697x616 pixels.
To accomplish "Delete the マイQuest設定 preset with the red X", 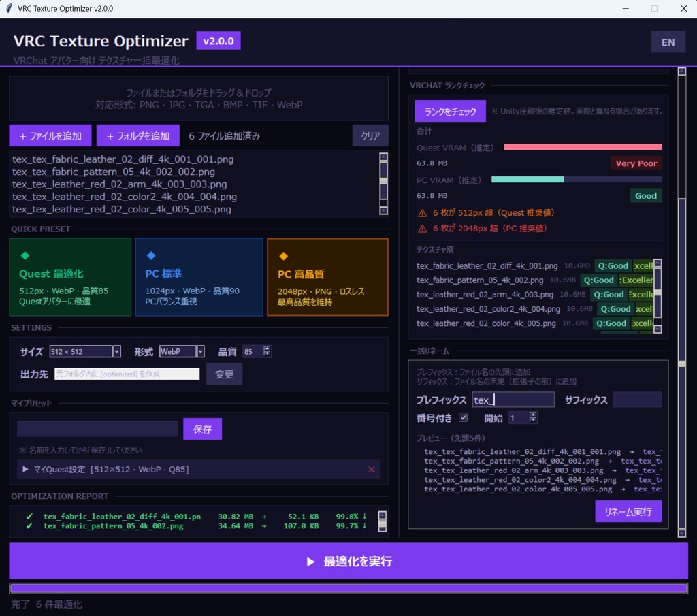I will click(371, 469).
